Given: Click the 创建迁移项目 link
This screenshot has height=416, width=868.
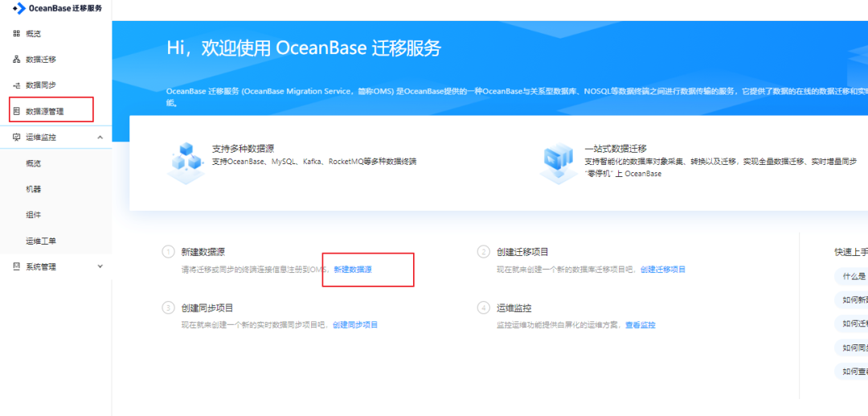Looking at the screenshot, I should click(x=663, y=270).
